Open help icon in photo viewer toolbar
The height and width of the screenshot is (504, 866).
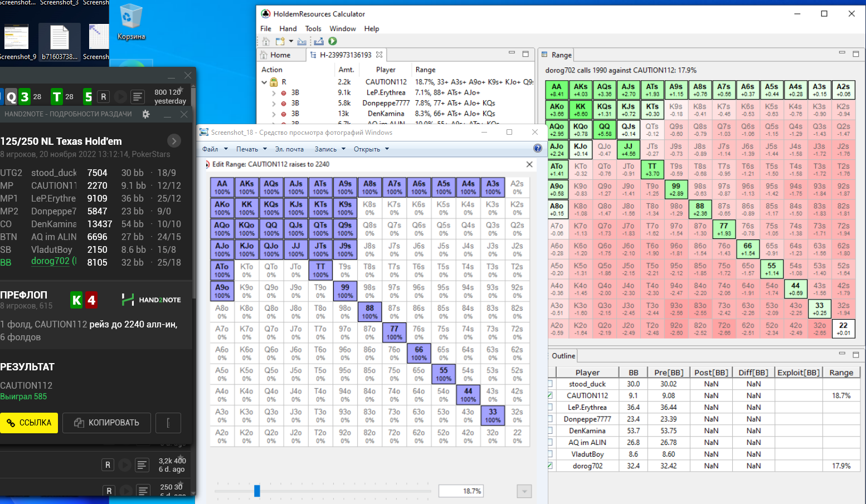tap(537, 148)
